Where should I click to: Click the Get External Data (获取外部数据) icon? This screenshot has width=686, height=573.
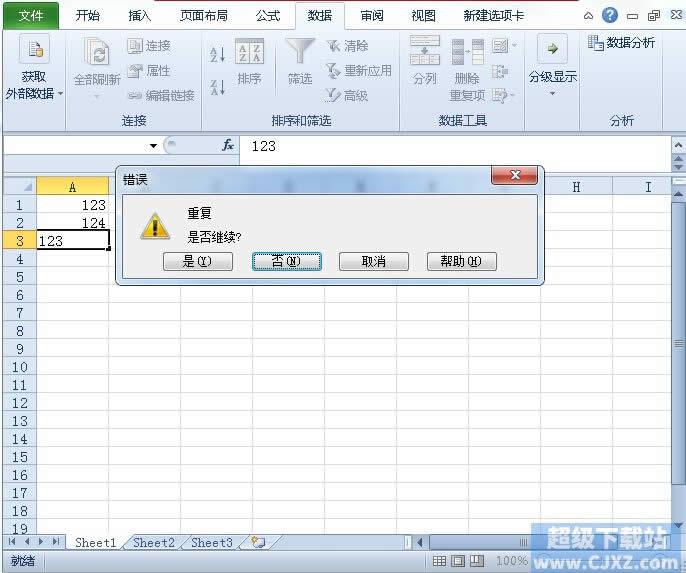pos(34,52)
